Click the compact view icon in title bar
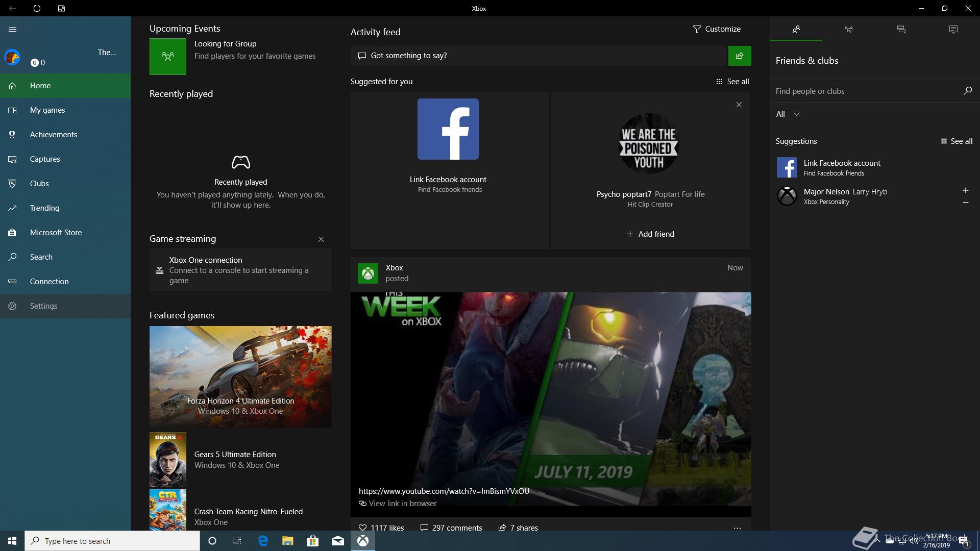The image size is (980, 551). point(61,8)
